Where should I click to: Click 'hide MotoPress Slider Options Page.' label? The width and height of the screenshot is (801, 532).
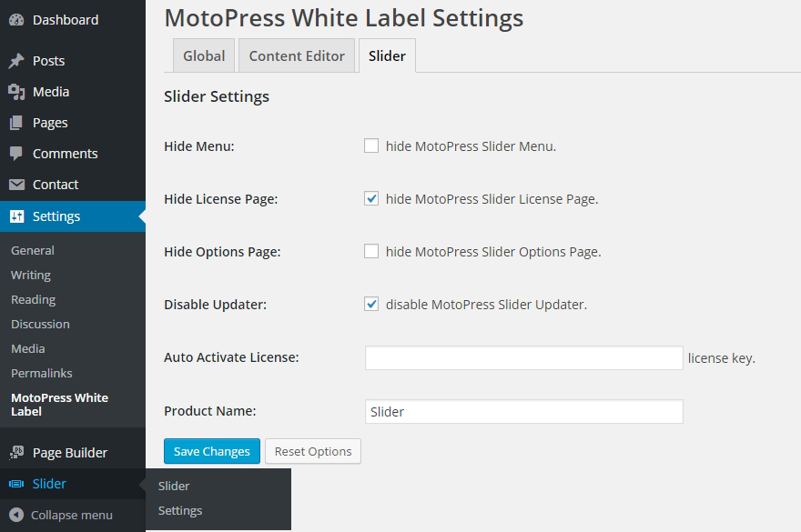[x=493, y=252]
